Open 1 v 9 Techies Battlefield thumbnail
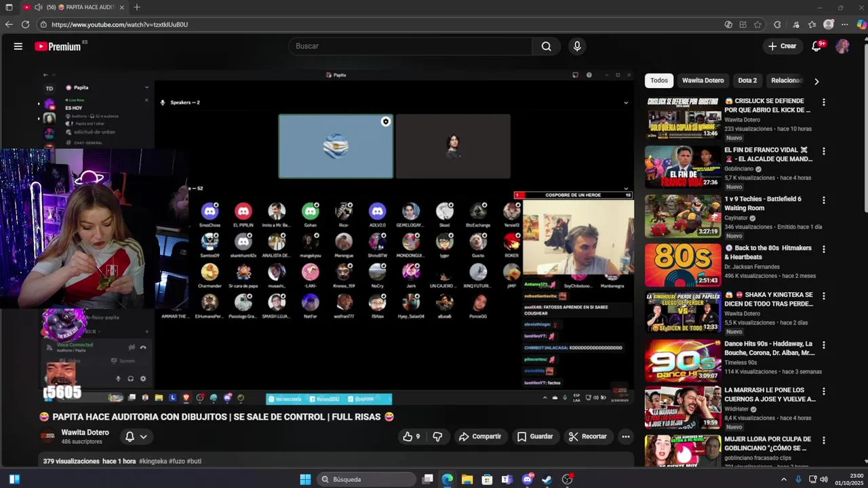Image resolution: width=868 pixels, height=488 pixels. click(x=683, y=216)
